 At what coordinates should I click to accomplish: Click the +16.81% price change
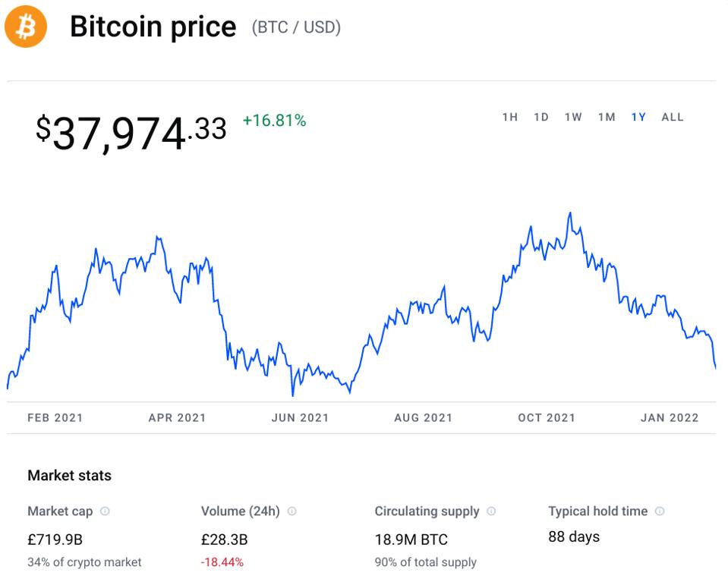coord(274,121)
